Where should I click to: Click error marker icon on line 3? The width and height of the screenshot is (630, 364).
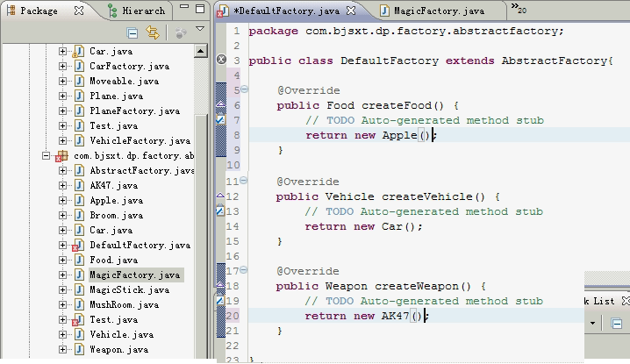pyautogui.click(x=221, y=61)
